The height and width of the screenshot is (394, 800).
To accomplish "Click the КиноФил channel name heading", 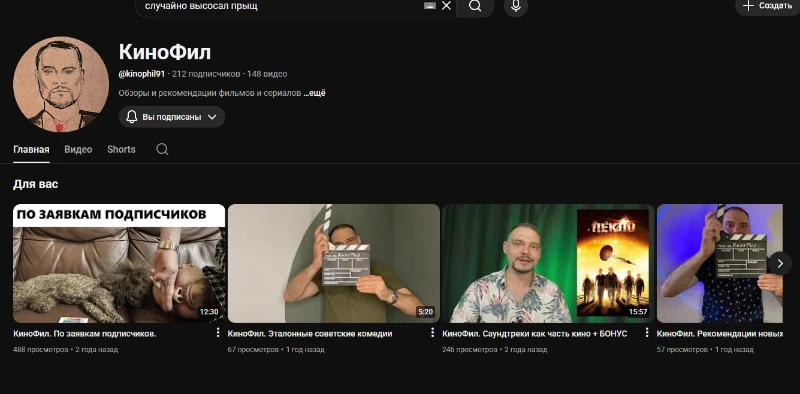I will [x=165, y=52].
